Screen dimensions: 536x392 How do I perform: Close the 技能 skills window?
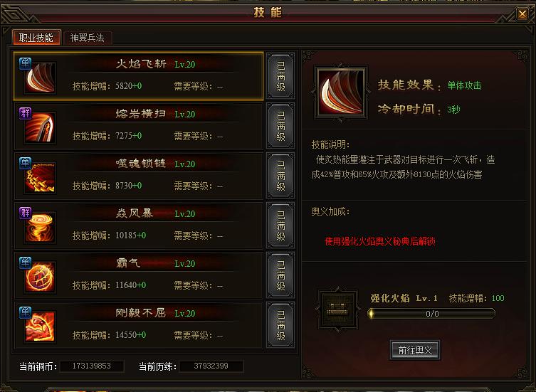[522, 14]
